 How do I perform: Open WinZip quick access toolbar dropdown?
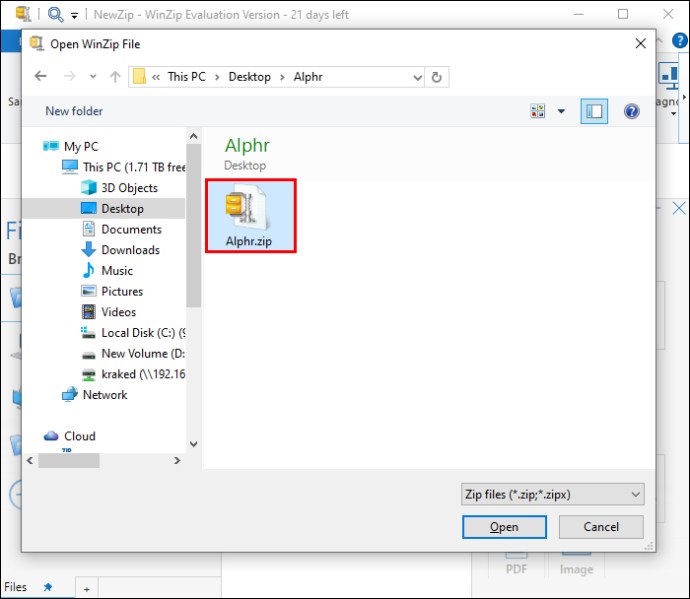(x=74, y=16)
